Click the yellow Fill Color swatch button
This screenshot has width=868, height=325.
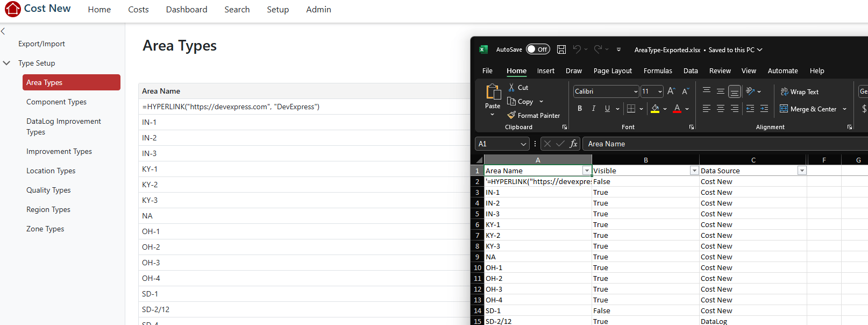654,109
